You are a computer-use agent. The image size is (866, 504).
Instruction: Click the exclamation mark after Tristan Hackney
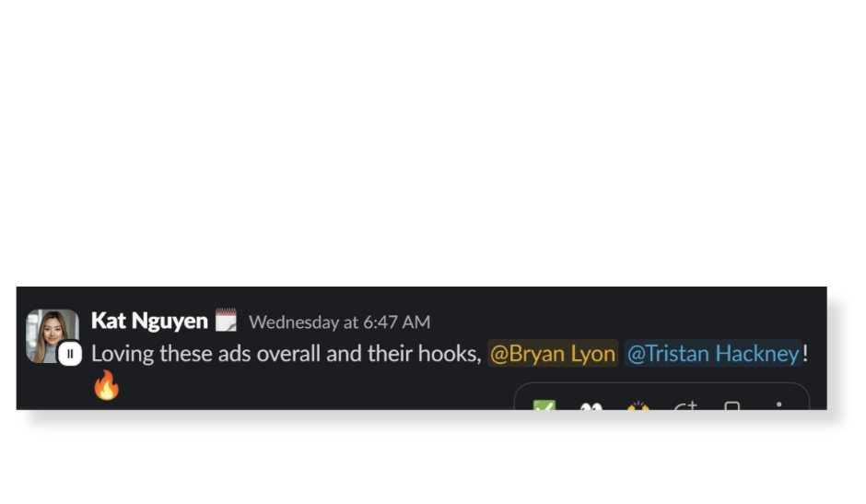[x=806, y=353]
